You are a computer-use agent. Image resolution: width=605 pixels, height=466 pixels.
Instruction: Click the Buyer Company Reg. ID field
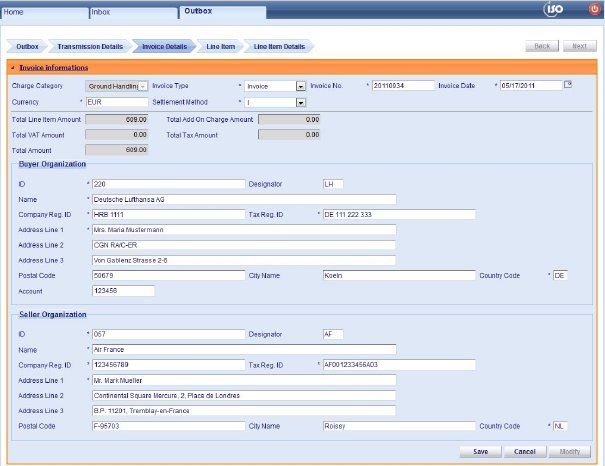[169, 214]
